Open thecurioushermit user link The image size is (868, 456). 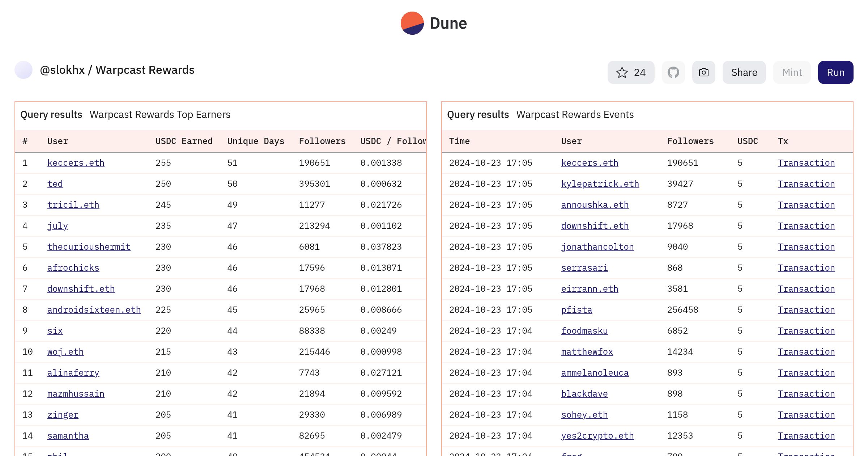(89, 247)
